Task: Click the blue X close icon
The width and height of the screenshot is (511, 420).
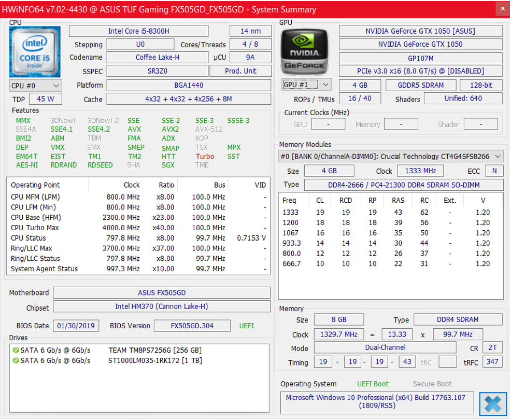Action: (492, 403)
